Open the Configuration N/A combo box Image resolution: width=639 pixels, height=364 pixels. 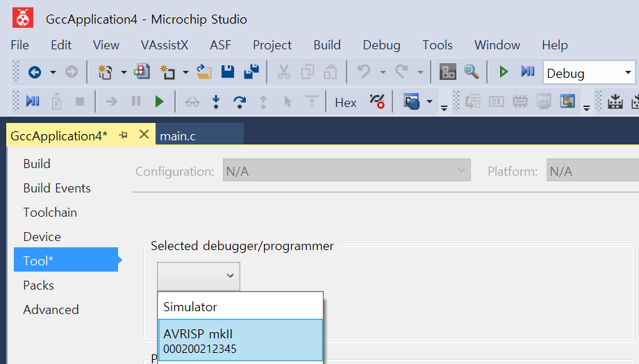point(347,170)
